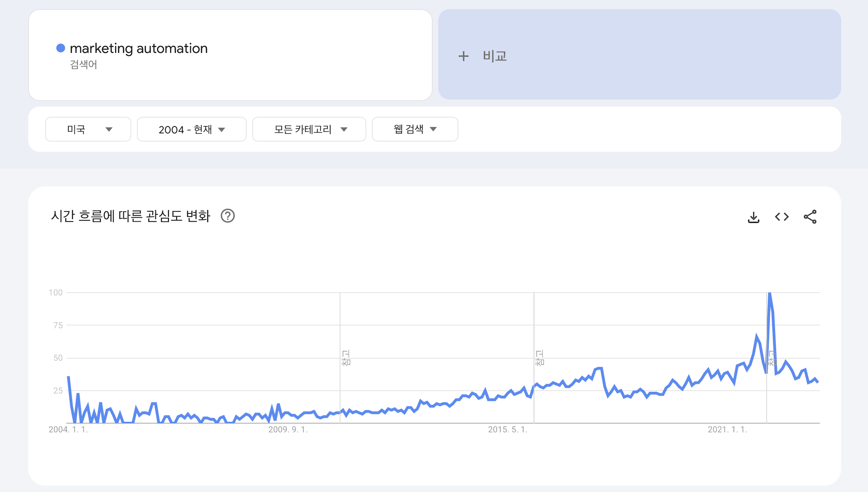
Task: Click the first 참고 note marker near 2011
Action: [x=346, y=358]
